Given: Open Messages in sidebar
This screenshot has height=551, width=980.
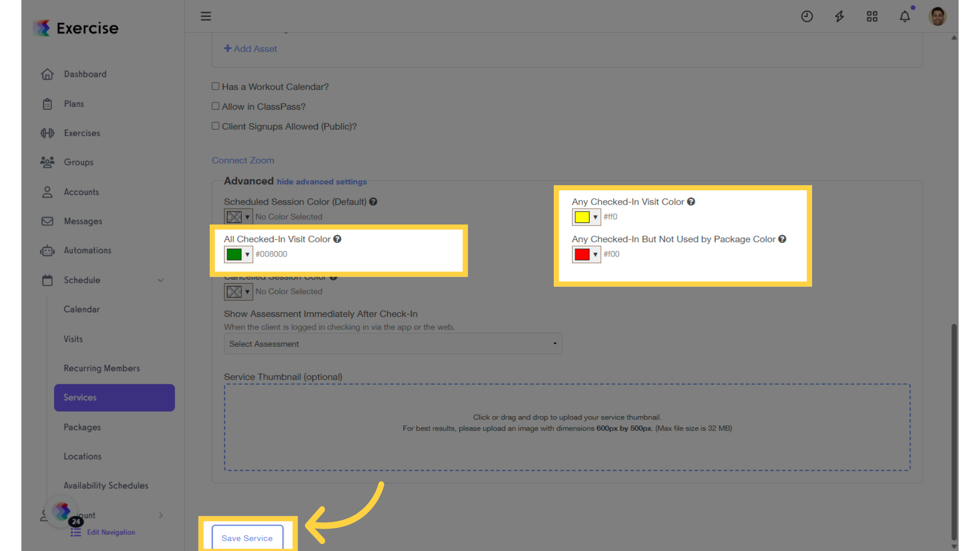Looking at the screenshot, I should (83, 221).
